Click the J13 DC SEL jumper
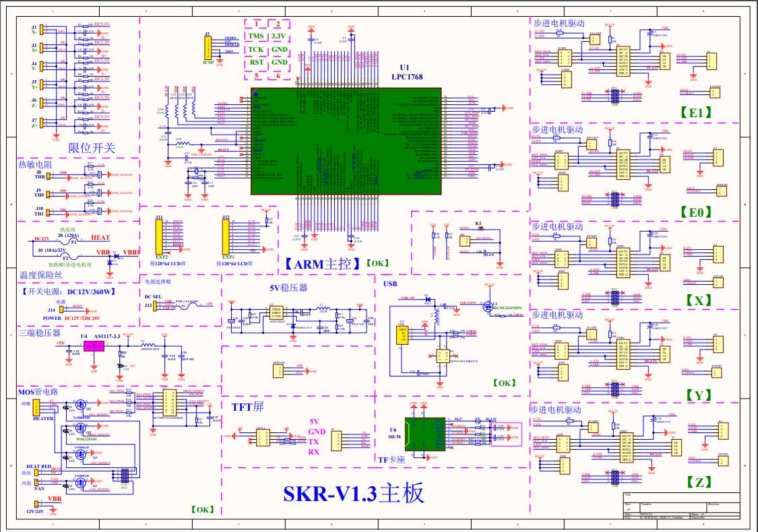This screenshot has height=532, width=758. [x=155, y=305]
